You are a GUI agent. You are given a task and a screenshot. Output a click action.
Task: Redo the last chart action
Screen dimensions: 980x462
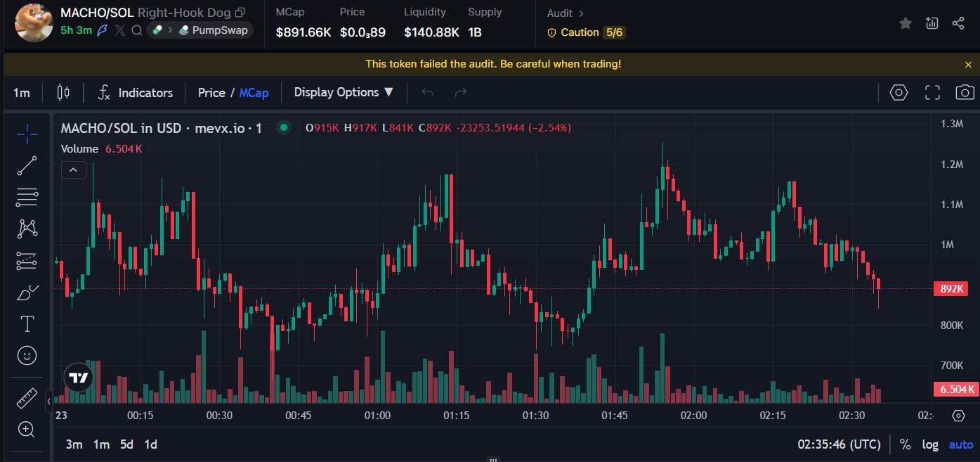tap(461, 93)
